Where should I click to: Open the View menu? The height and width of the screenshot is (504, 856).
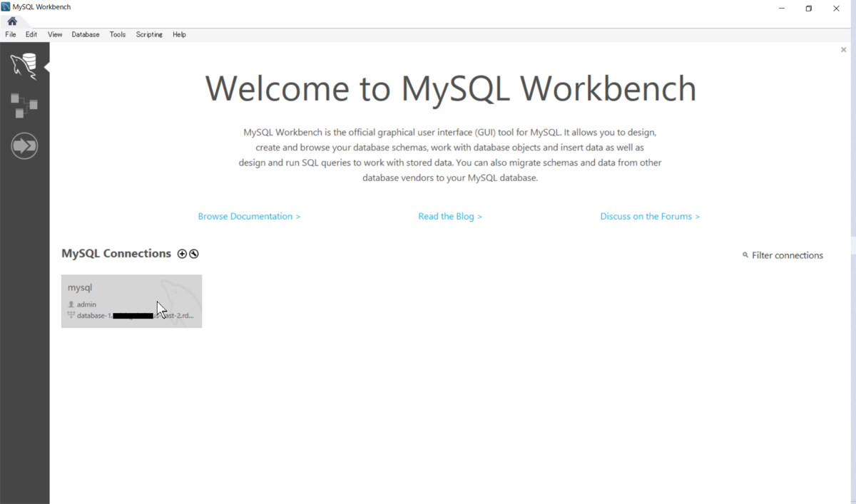tap(55, 34)
